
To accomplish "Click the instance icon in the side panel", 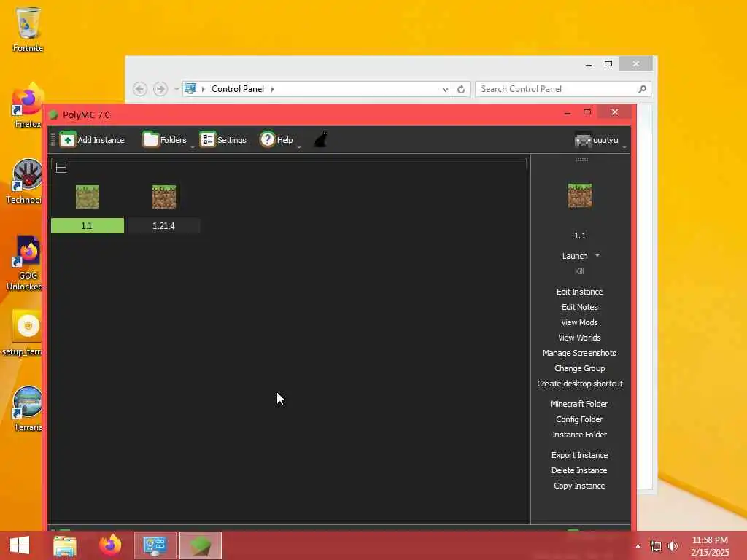I will (580, 195).
